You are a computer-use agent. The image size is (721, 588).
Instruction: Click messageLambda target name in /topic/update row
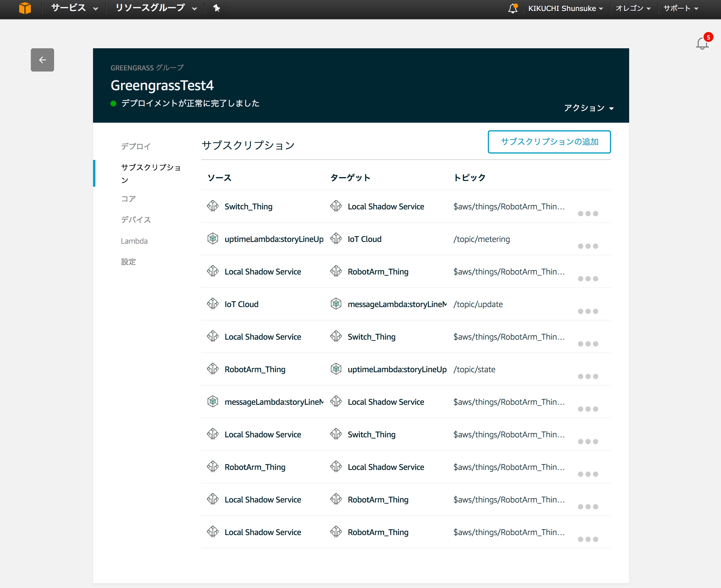tap(397, 304)
